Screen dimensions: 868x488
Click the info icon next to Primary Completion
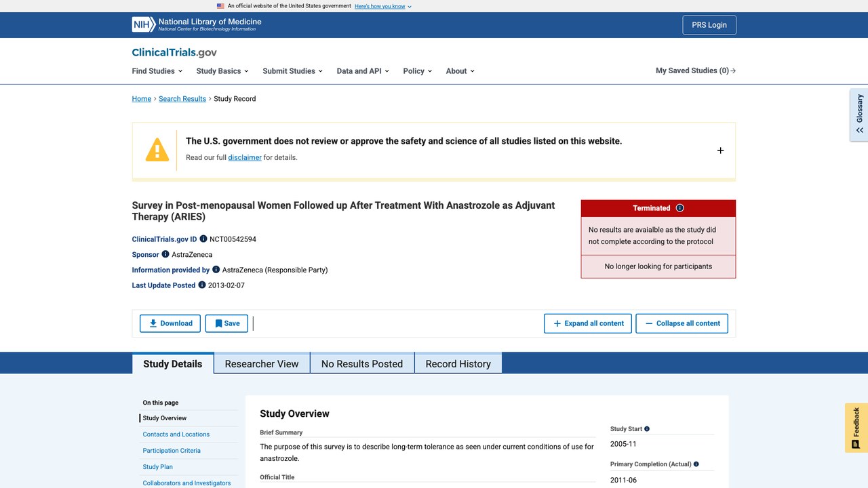tap(696, 464)
